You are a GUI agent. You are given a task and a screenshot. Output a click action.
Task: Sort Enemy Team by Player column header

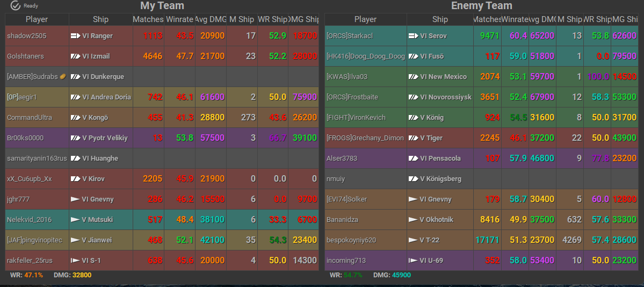(x=365, y=19)
